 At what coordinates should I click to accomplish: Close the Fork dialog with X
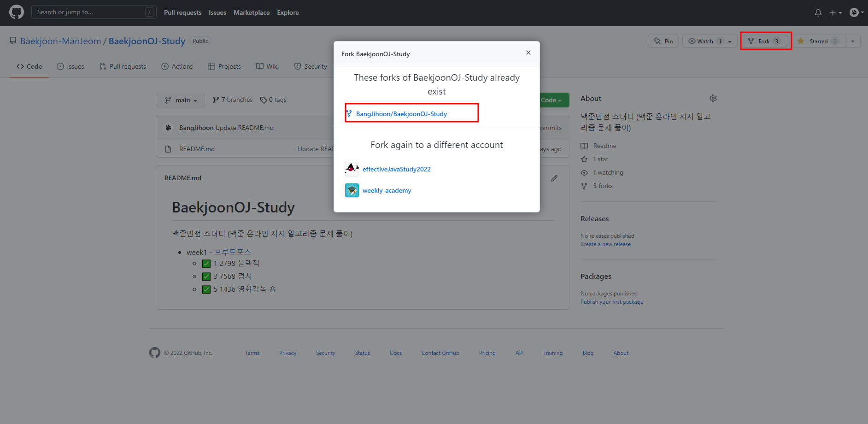tap(528, 53)
